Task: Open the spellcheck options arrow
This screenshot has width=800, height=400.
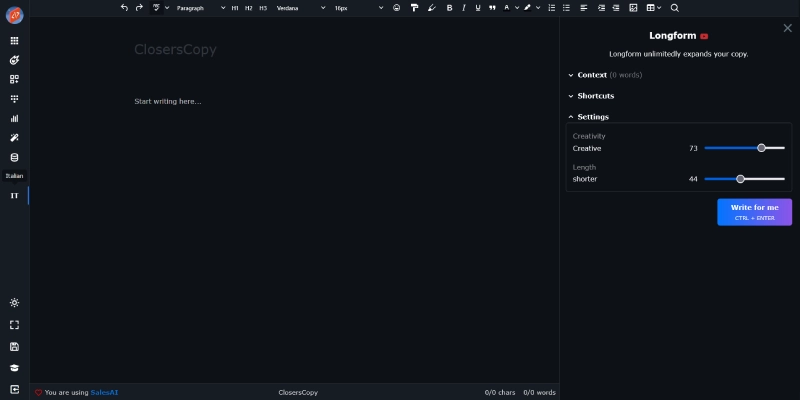Action: tap(167, 8)
